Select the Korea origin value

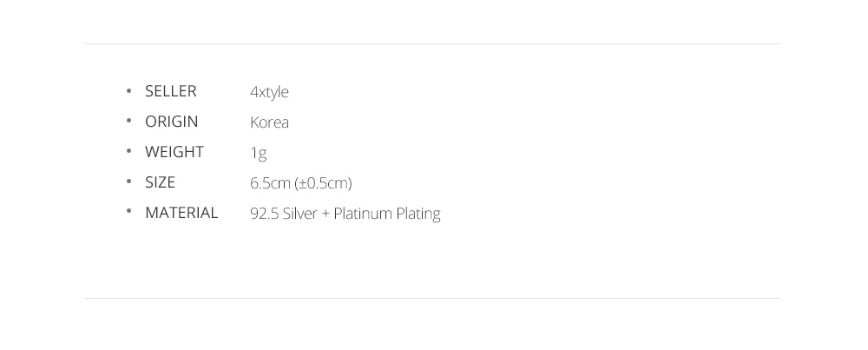coord(269,122)
